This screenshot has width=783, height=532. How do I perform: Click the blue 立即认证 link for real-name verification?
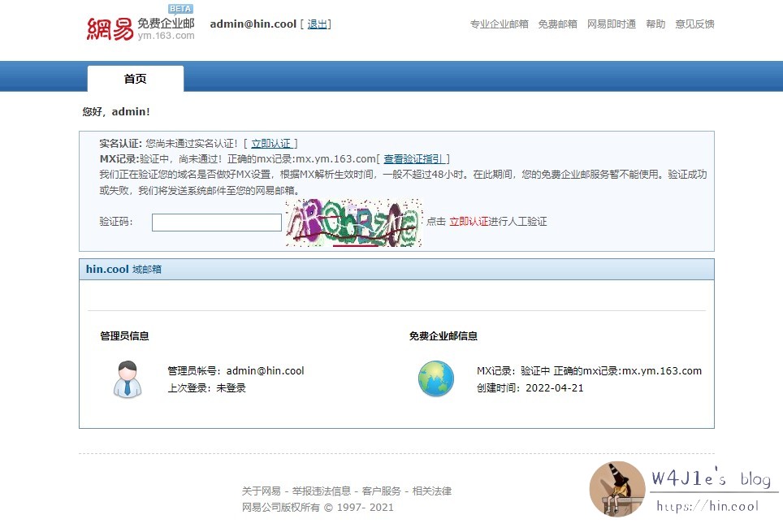pyautogui.click(x=270, y=144)
